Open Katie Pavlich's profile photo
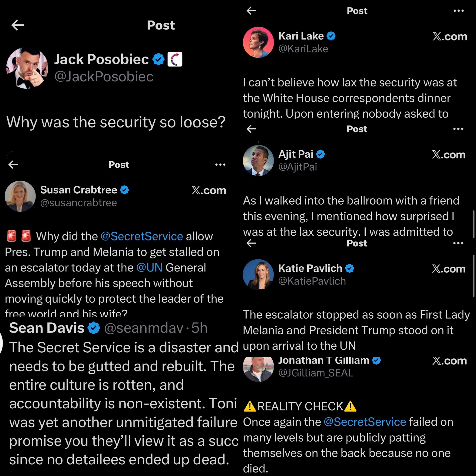 tap(258, 274)
